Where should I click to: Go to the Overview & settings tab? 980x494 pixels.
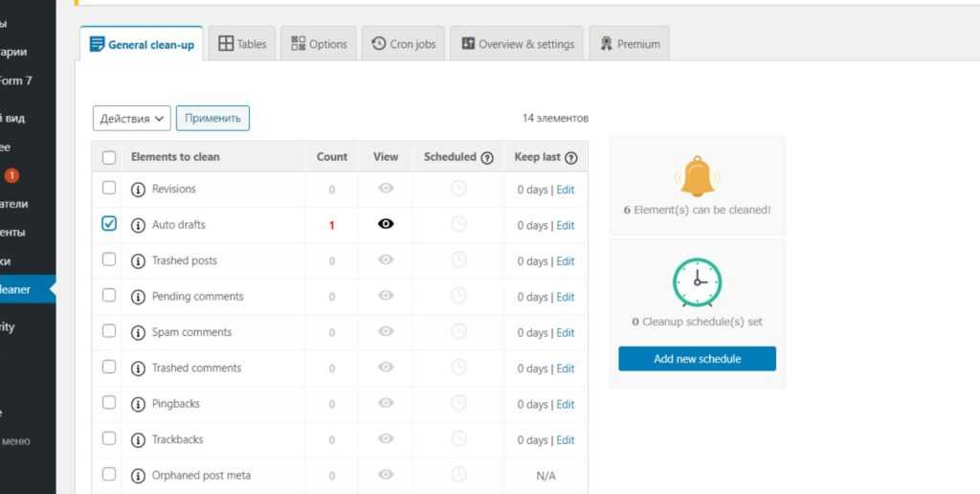[517, 44]
